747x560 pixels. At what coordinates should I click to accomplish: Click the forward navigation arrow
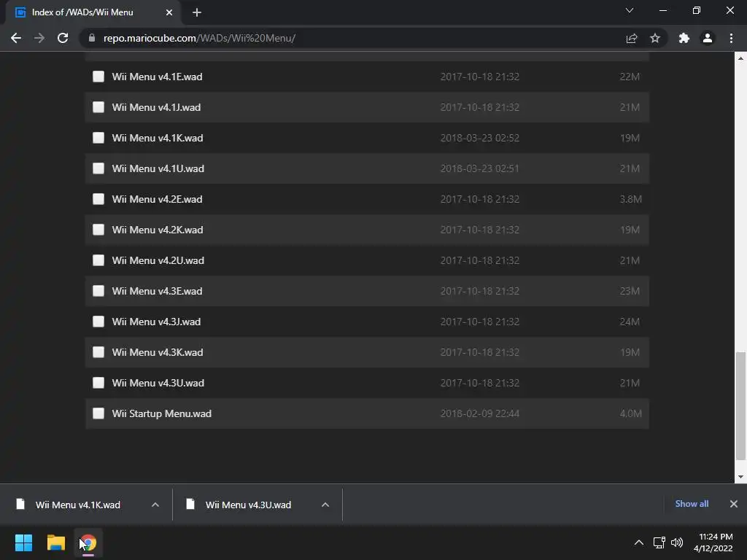[39, 38]
